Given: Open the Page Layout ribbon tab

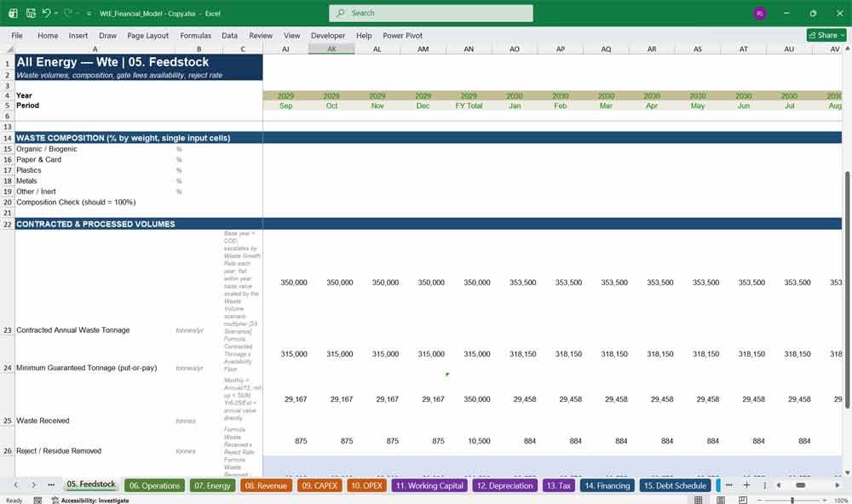Looking at the screenshot, I should click(x=147, y=35).
